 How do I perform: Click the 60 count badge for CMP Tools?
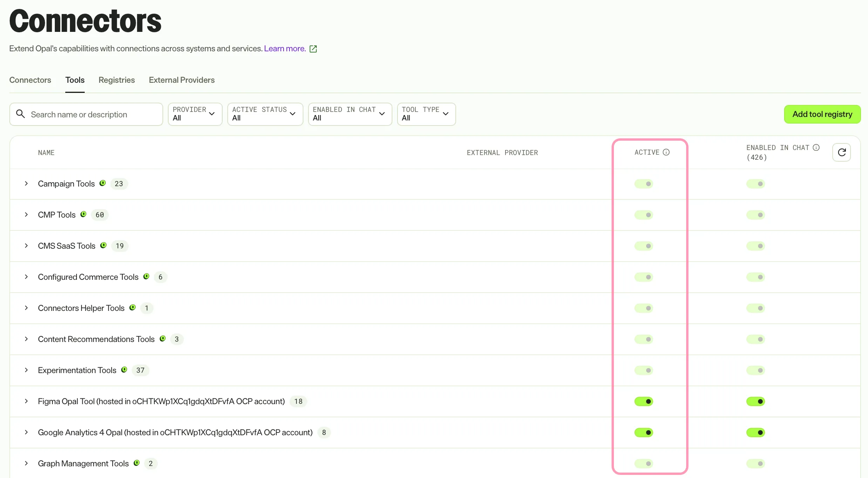(100, 215)
